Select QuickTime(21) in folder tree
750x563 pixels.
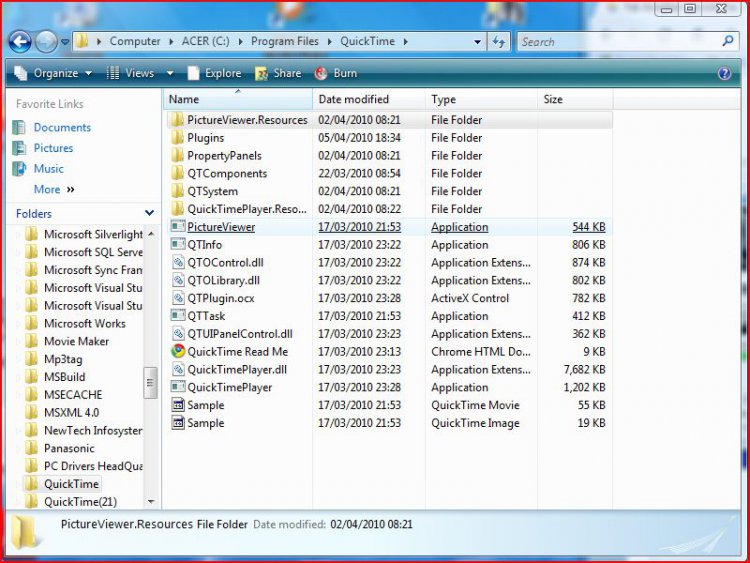[80, 502]
